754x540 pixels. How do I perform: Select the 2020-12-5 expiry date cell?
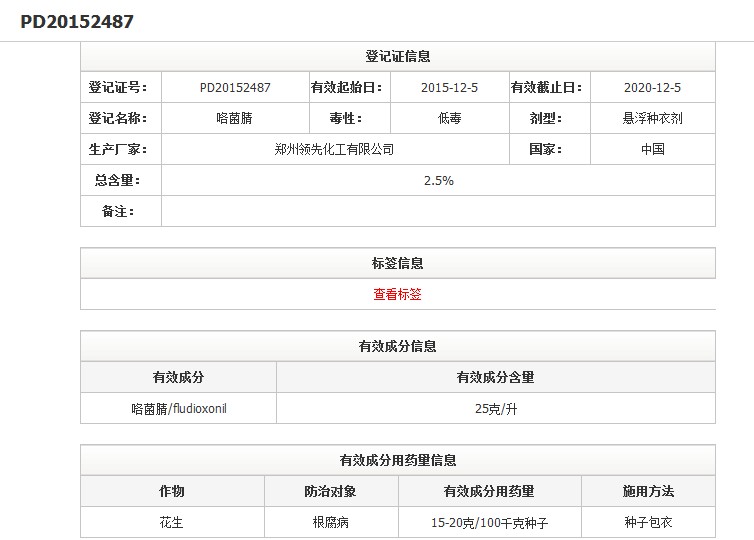click(652, 87)
